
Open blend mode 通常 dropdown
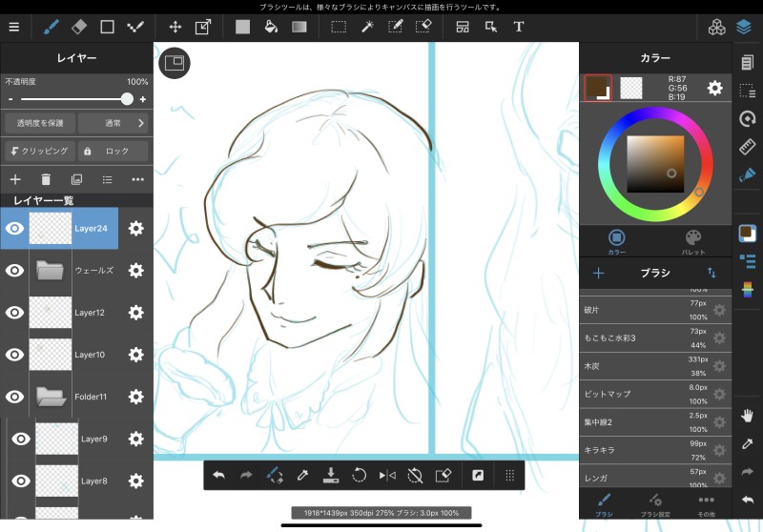click(x=113, y=123)
